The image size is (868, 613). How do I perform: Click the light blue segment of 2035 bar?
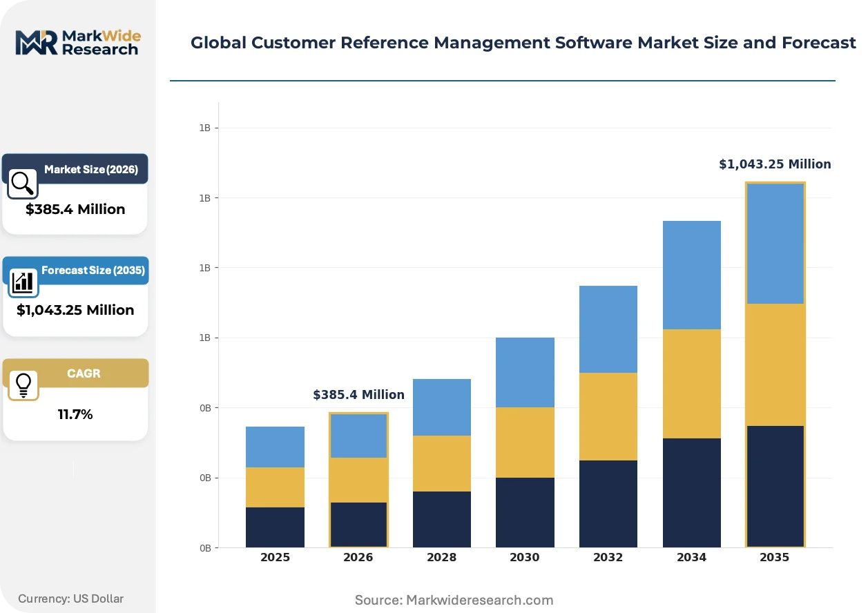pos(775,243)
